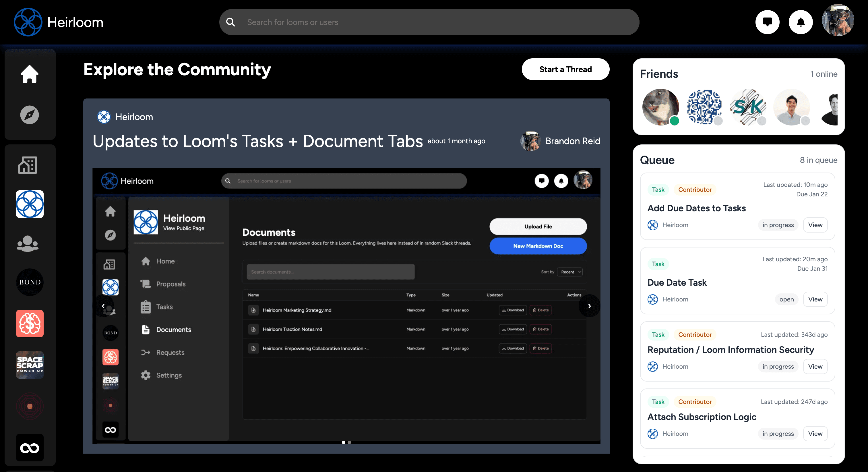Open the infinity loom icon at sidebar bottom
The width and height of the screenshot is (868, 472).
point(30,448)
